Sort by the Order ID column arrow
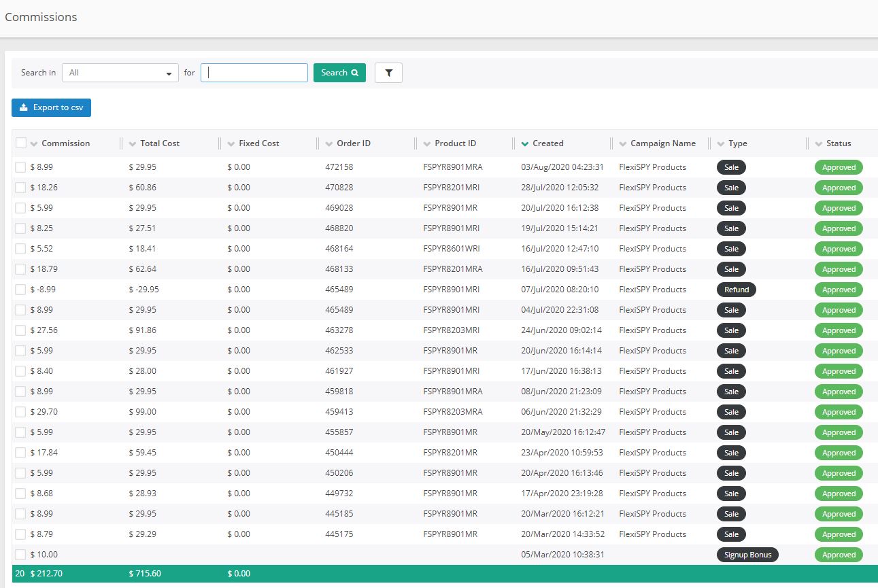878x588 pixels. pyautogui.click(x=329, y=143)
